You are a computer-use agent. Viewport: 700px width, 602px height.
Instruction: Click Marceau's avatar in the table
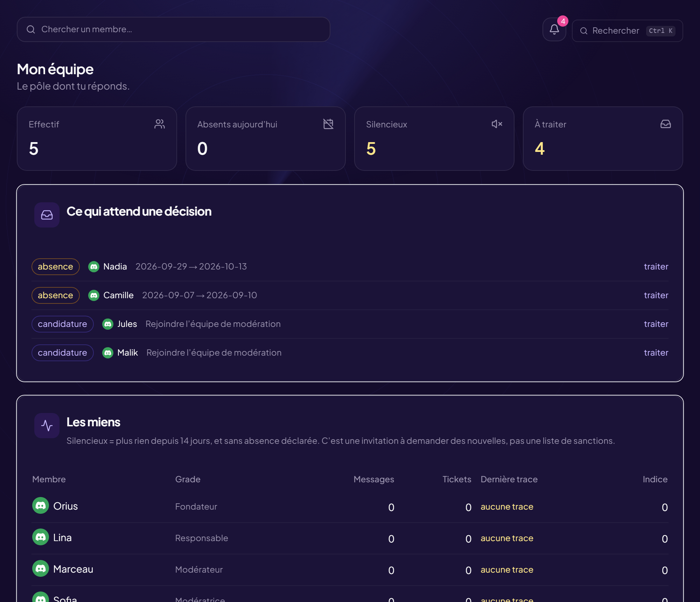pos(41,569)
